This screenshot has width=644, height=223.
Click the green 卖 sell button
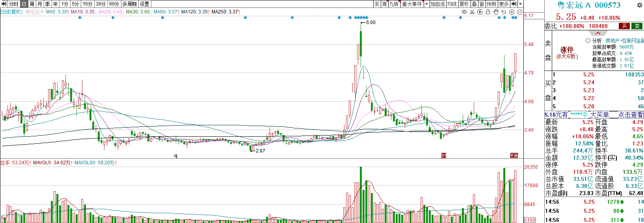tap(637, 26)
